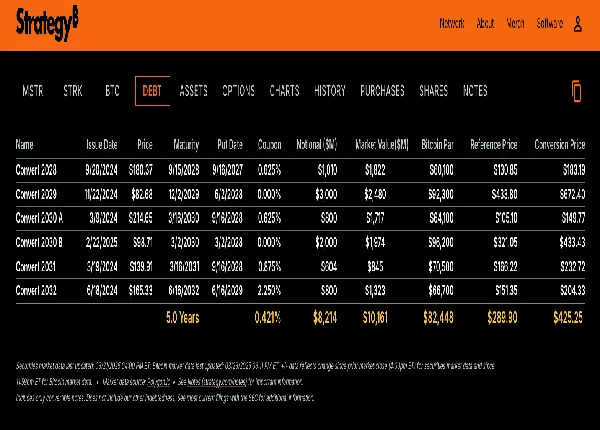Click the Issue Date column header

pyautogui.click(x=102, y=145)
